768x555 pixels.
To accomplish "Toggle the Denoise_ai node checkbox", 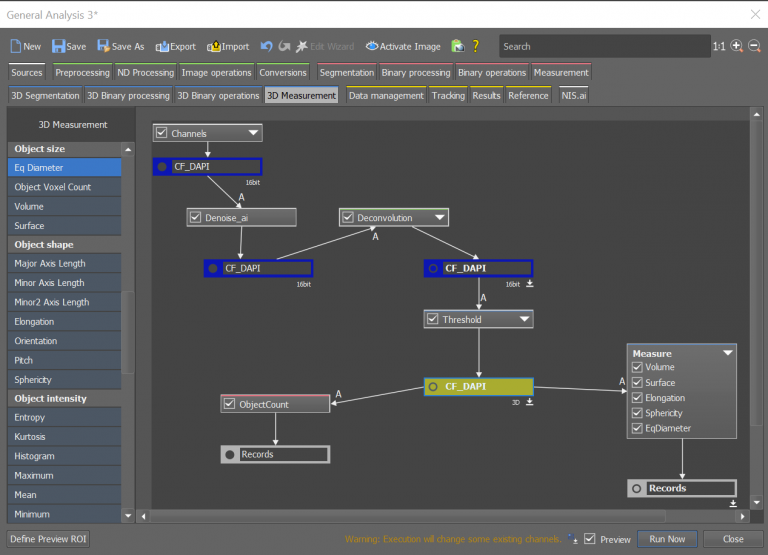I will [x=196, y=217].
